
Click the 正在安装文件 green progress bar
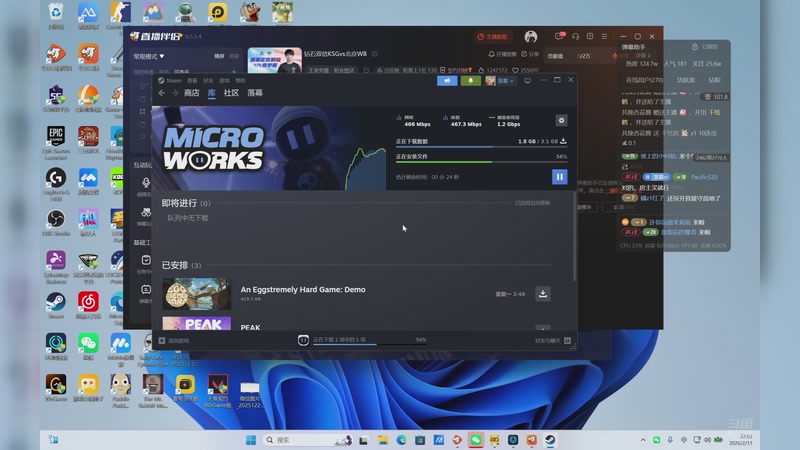pos(481,162)
